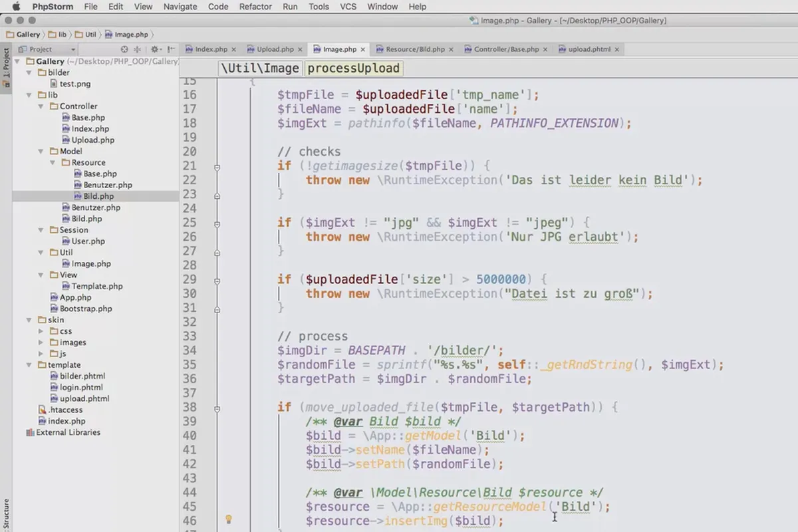Click the Gallery folder icon in breadcrumb

(10, 35)
